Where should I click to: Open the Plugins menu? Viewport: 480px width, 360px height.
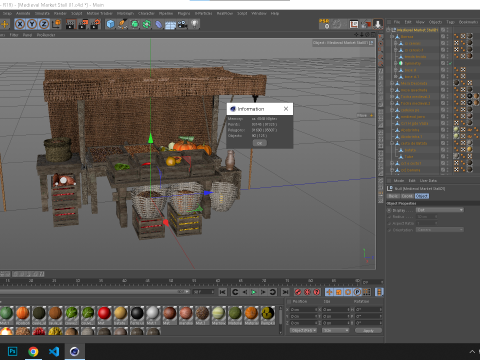click(x=184, y=13)
